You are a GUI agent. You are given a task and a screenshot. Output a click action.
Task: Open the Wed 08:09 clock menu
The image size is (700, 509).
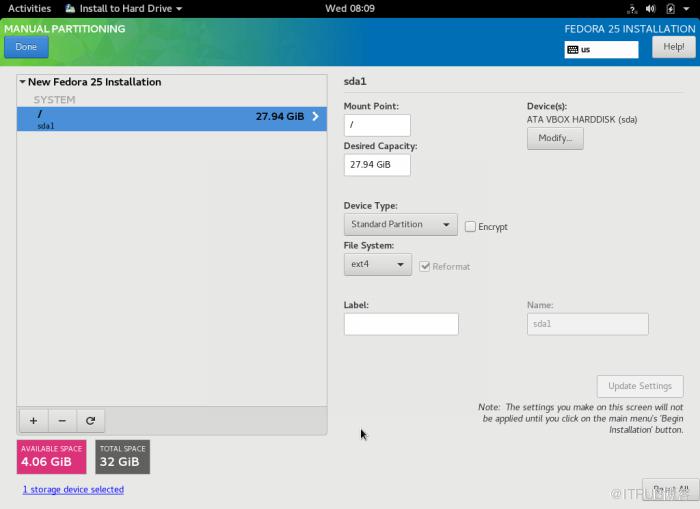[350, 8]
